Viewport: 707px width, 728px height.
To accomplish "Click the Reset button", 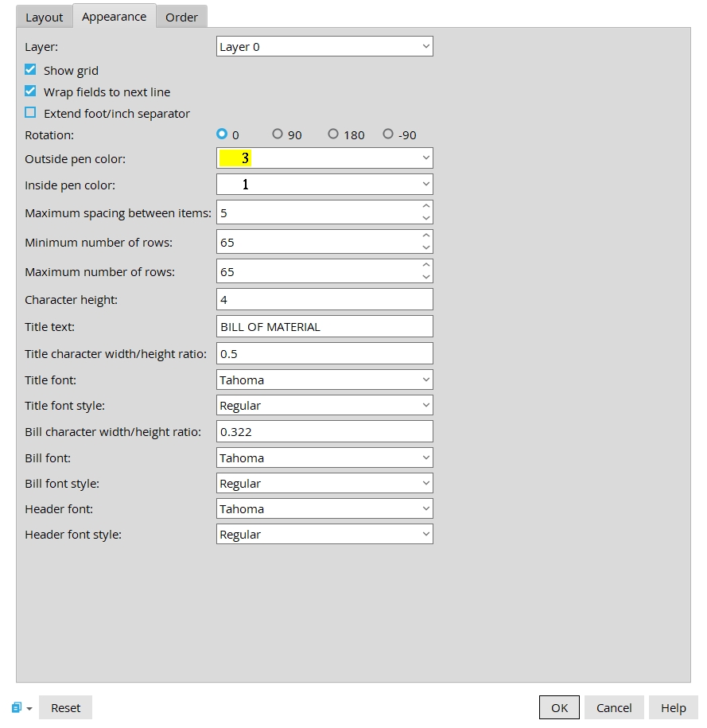I will point(66,707).
